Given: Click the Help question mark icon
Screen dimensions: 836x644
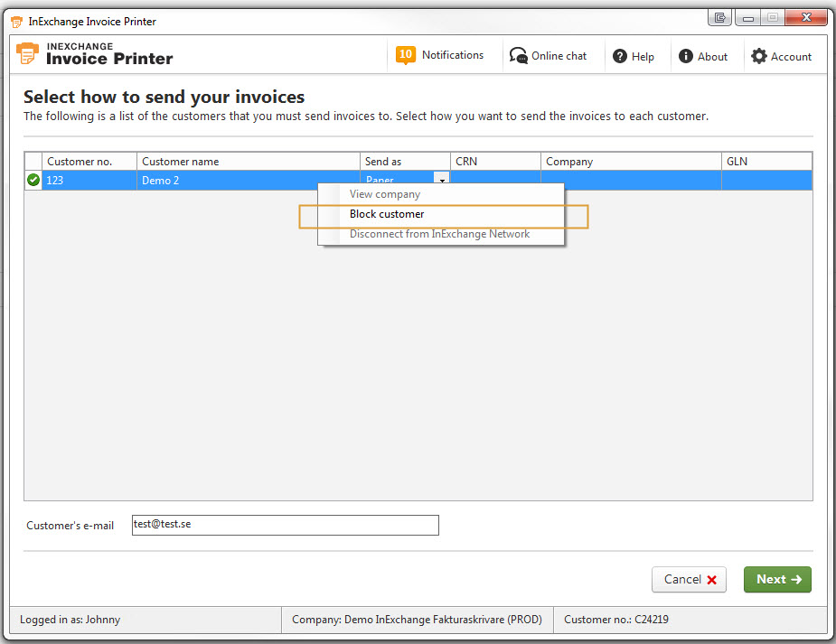Looking at the screenshot, I should (619, 56).
